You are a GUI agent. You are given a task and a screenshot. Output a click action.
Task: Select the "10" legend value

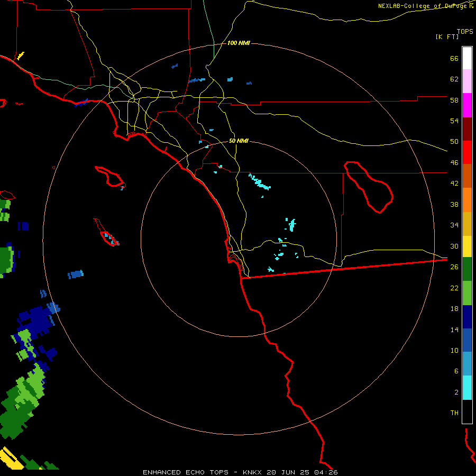tap(454, 350)
